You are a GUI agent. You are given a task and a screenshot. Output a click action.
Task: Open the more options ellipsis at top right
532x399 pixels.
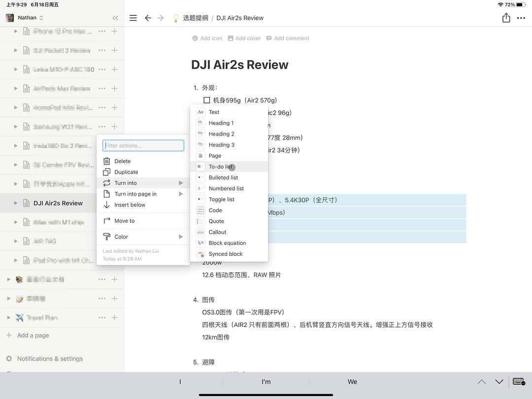522,18
